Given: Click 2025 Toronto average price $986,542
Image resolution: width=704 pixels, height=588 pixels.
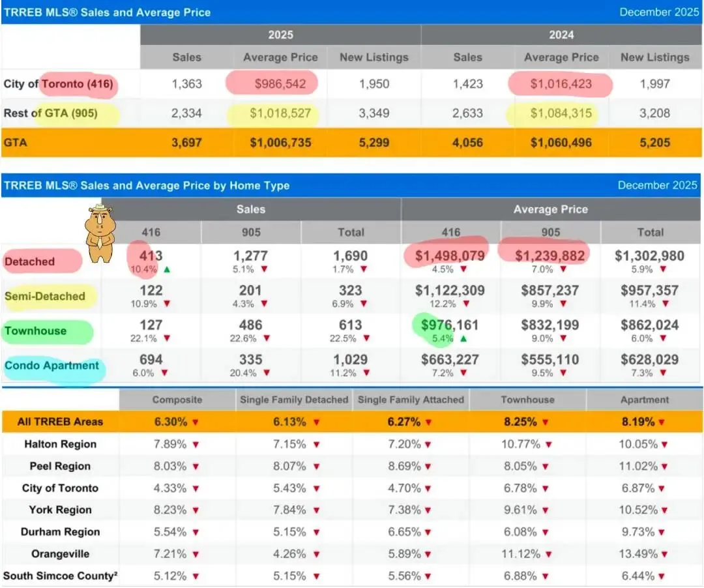Looking at the screenshot, I should (280, 84).
